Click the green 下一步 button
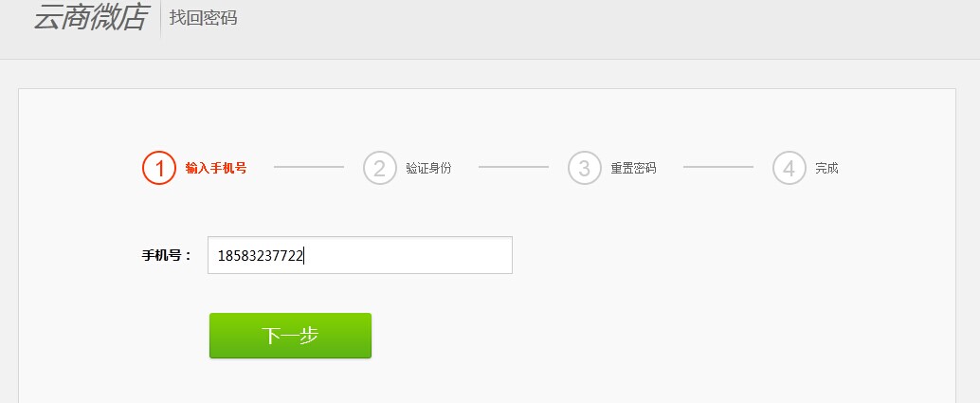The width and height of the screenshot is (980, 403). pos(290,336)
